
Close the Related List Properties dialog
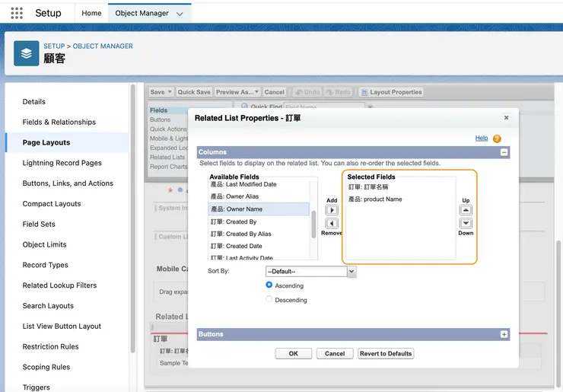point(506,118)
